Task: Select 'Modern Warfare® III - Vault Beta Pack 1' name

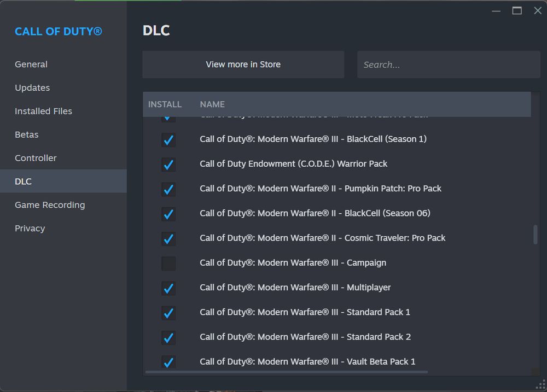Action: pos(307,362)
